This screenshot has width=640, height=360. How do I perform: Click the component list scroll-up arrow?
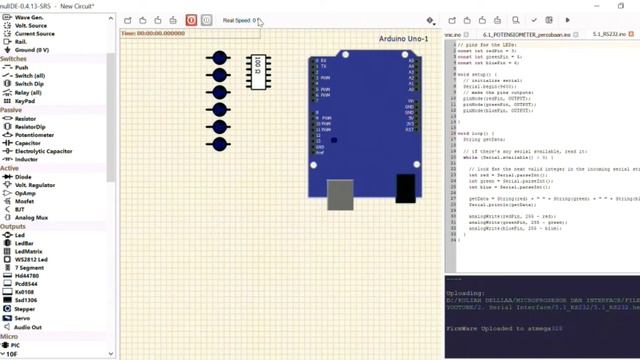111,18
